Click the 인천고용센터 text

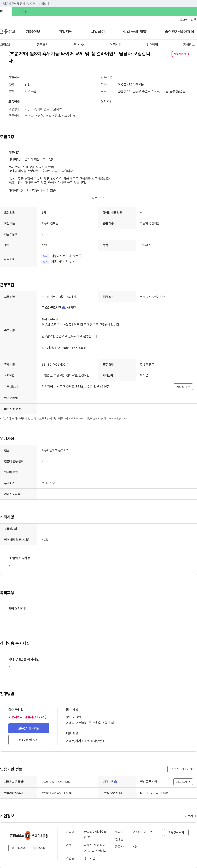click(149, 782)
